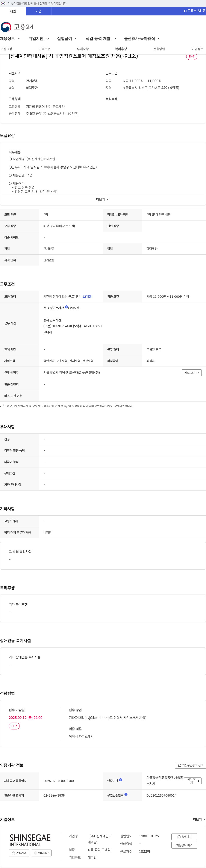The width and height of the screenshot is (206, 868).
Task: Open the company 홈페이지 button
Action: 184,837
